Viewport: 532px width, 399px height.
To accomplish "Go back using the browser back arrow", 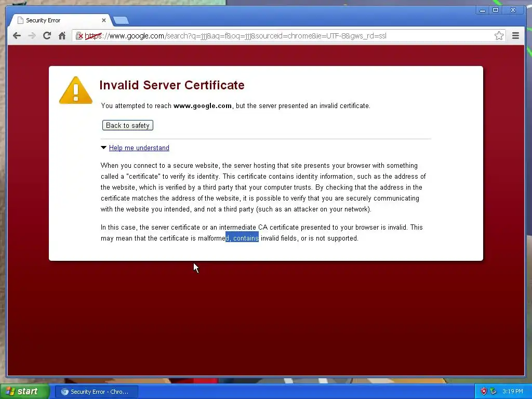I will tap(17, 36).
